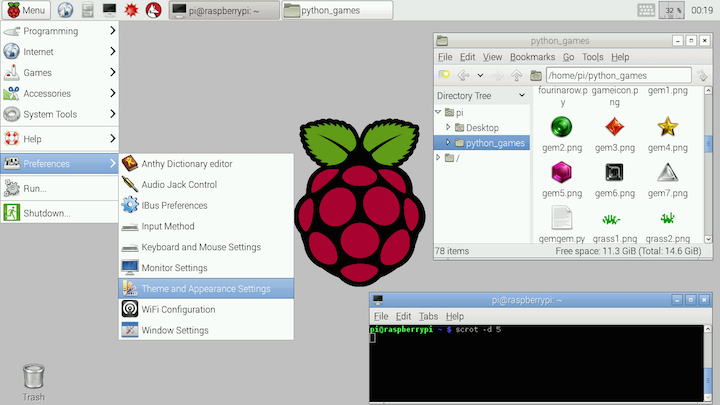Open the web browser globe launcher in taskbar
The width and height of the screenshot is (720, 405).
click(x=65, y=10)
